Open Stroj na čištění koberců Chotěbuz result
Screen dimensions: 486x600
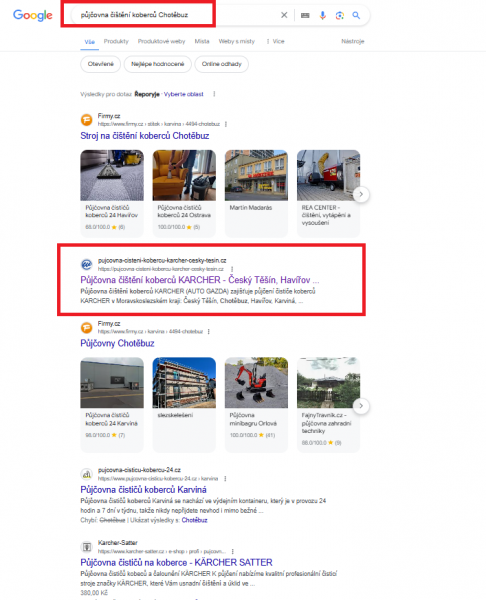[145, 136]
